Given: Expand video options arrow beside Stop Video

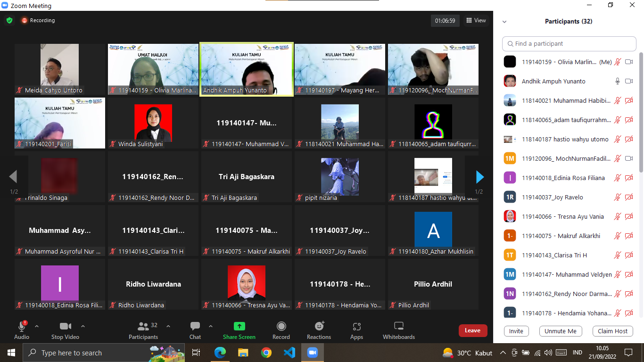Looking at the screenshot, I should [83, 326].
